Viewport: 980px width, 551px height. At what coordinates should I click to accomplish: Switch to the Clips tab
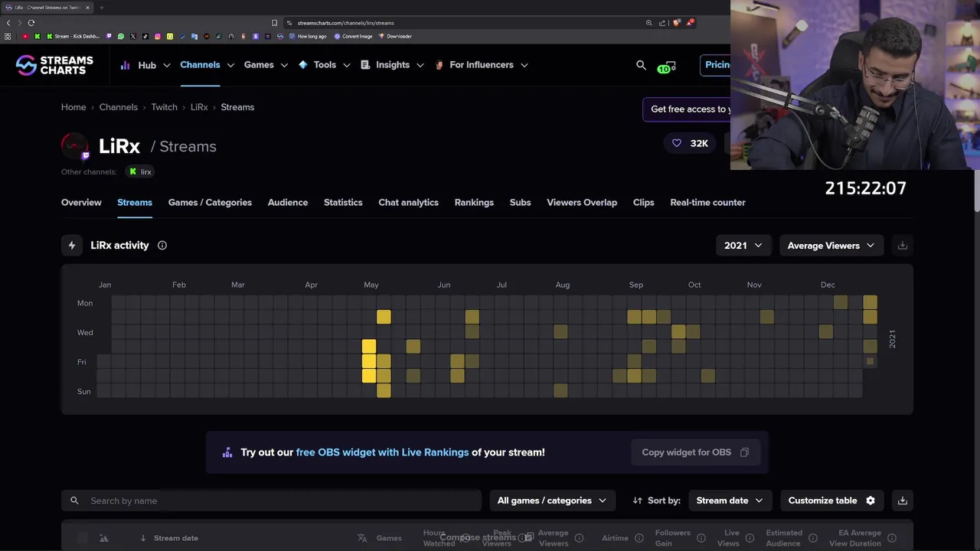click(x=643, y=203)
